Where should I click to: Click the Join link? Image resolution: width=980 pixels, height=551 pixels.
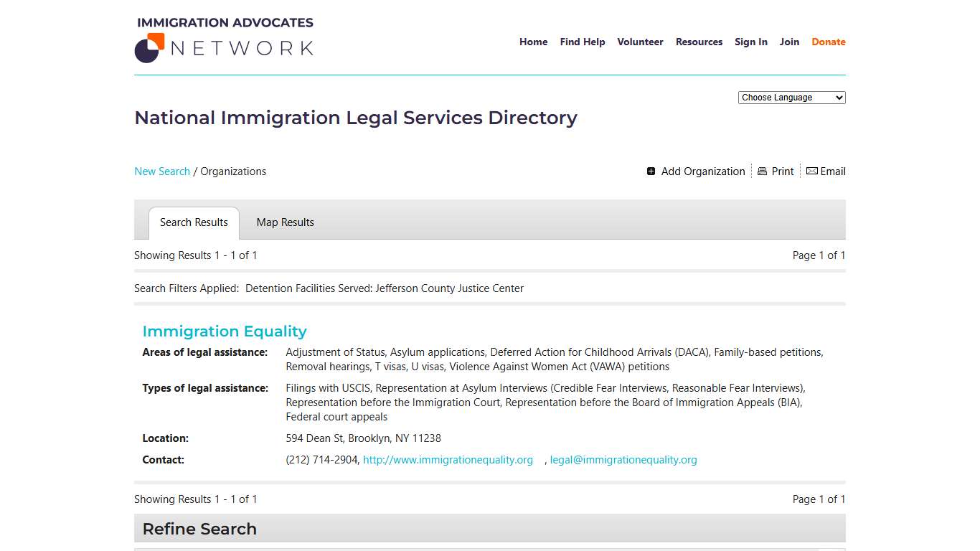click(x=789, y=42)
